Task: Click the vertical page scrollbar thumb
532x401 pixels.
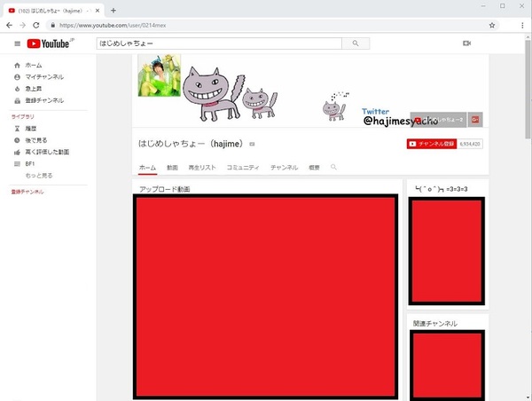Action: point(528,89)
